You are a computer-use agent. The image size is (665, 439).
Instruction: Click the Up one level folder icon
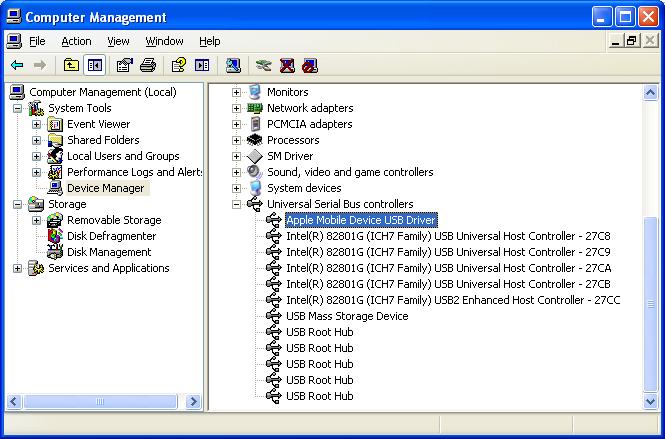click(71, 65)
